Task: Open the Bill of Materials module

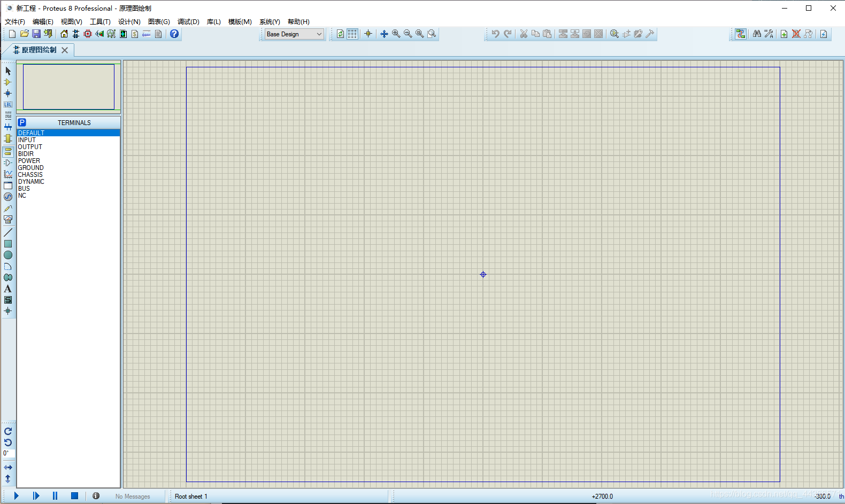Action: (135, 34)
